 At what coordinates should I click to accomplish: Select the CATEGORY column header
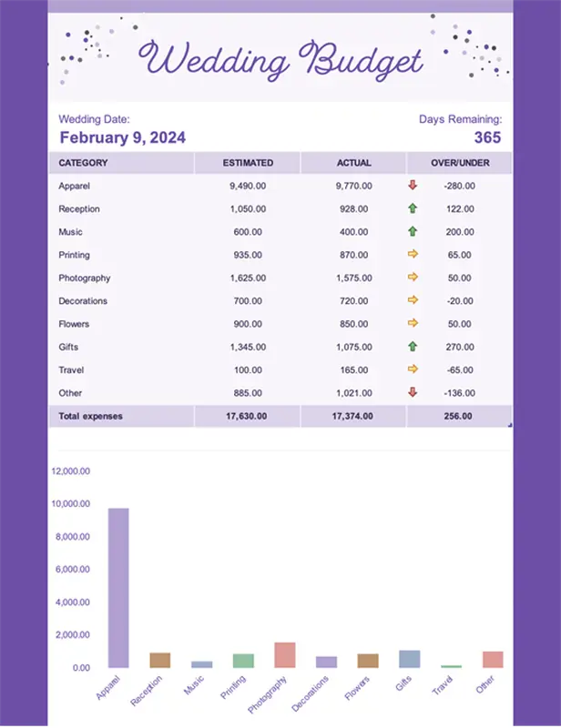[x=84, y=163]
